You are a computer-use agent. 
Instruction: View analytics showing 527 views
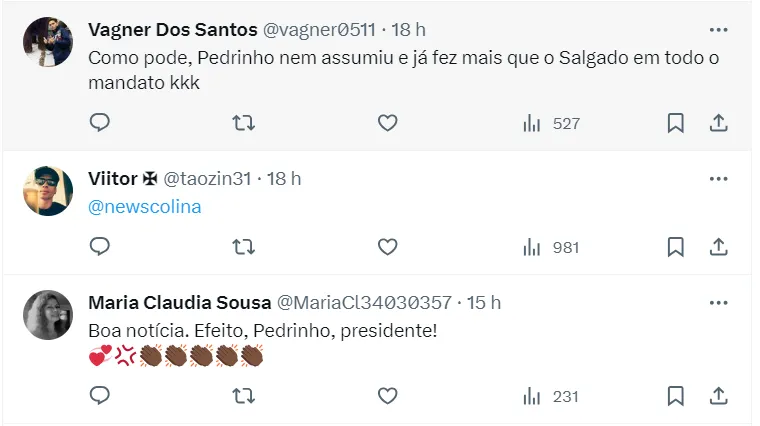point(551,123)
